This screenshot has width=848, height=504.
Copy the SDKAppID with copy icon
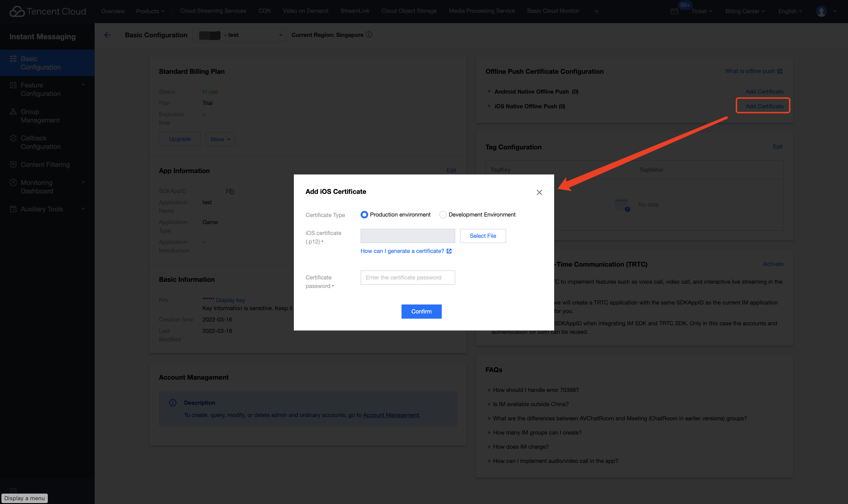(x=231, y=191)
